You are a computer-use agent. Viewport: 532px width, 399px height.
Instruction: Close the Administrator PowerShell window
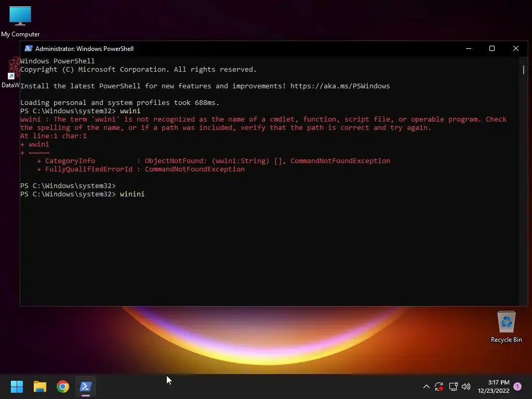516,48
